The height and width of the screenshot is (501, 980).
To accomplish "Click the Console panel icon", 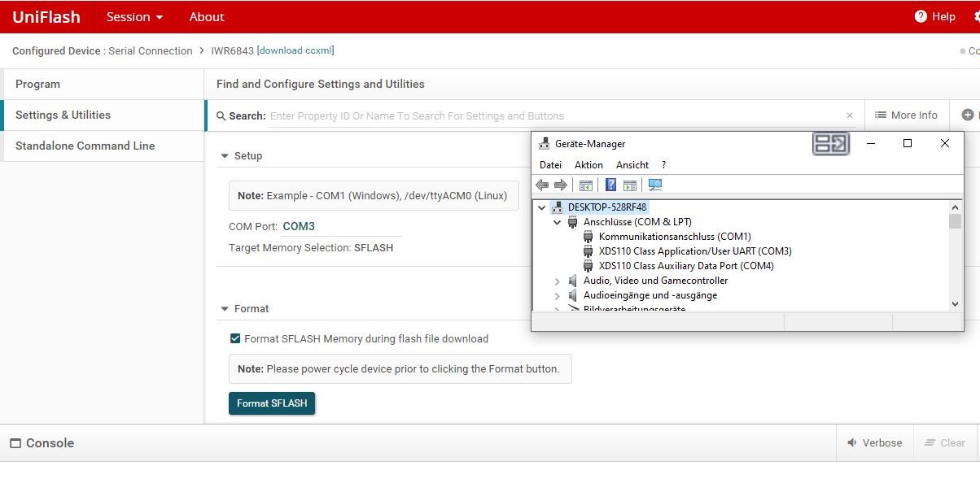I will click(15, 443).
